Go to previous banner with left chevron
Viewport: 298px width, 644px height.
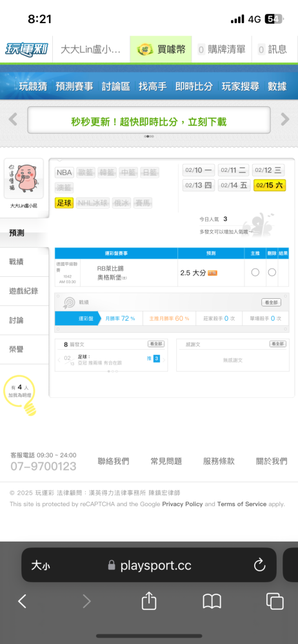[13, 119]
